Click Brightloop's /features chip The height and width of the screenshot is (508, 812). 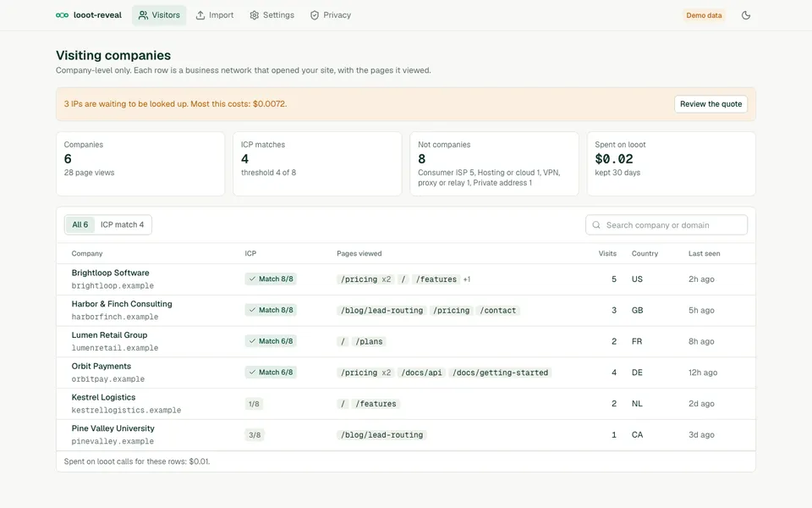(x=436, y=279)
